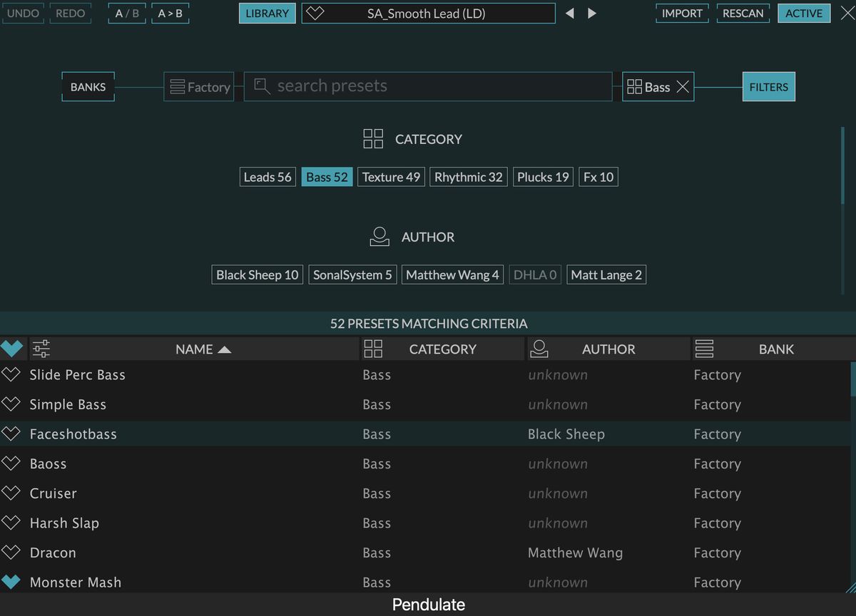
Task: Sort by CATEGORY column header
Action: pos(442,349)
